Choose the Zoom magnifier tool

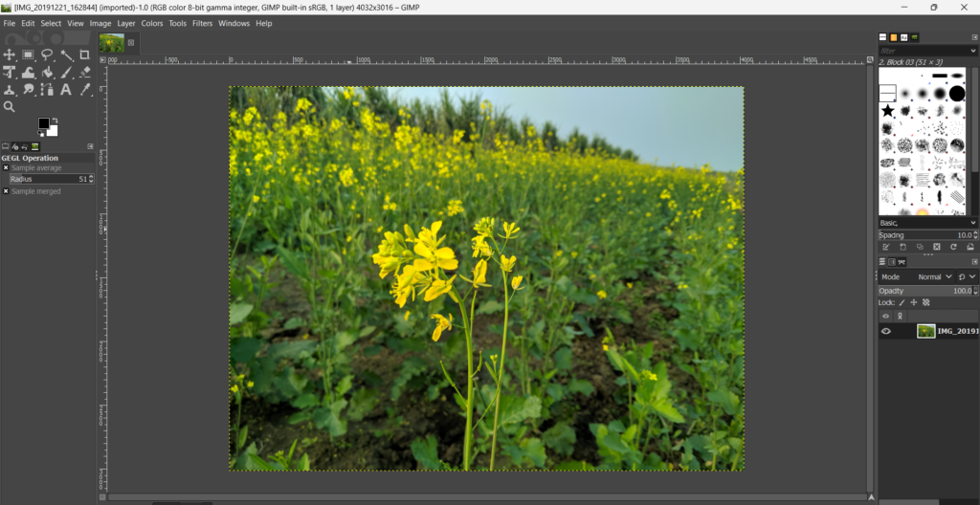point(10,106)
